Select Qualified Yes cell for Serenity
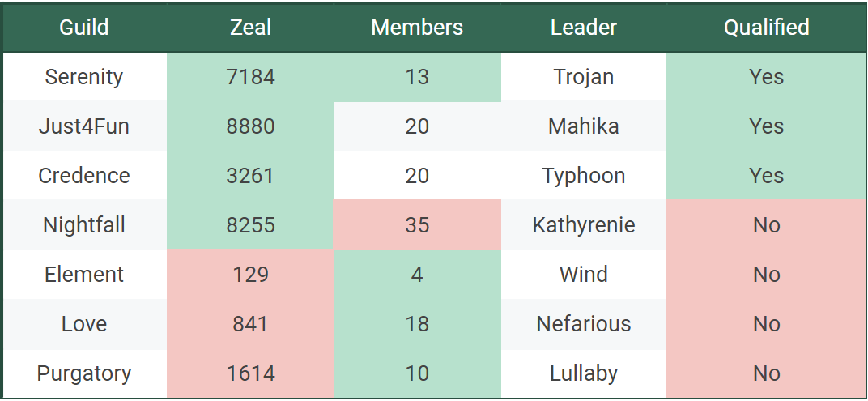The image size is (868, 401). [766, 77]
